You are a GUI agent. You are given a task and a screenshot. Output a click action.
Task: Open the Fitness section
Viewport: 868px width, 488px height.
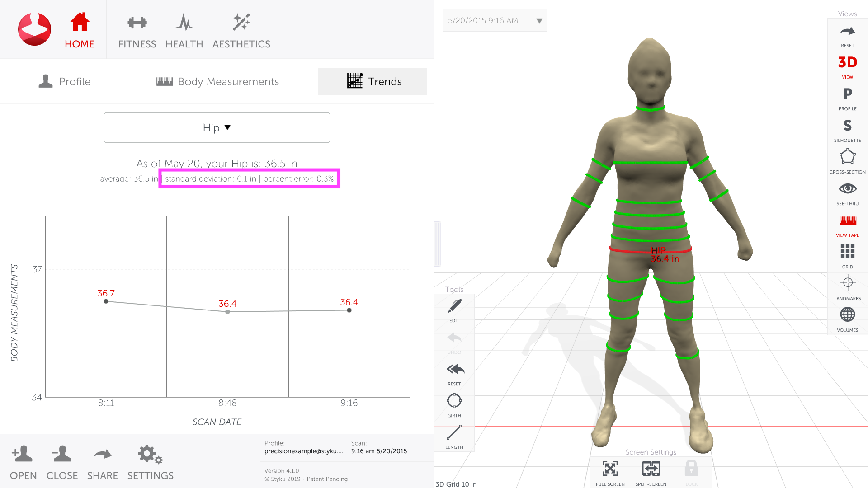(x=137, y=31)
